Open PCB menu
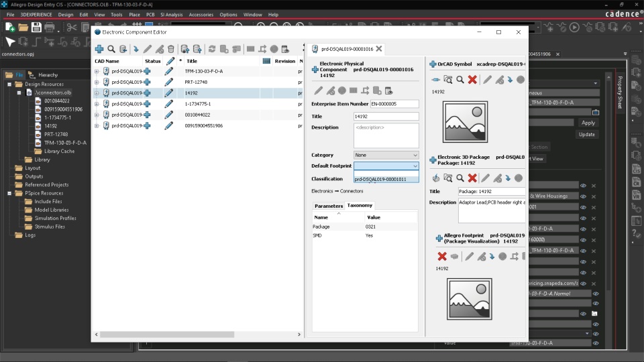Image resolution: width=644 pixels, height=362 pixels. 150,14
